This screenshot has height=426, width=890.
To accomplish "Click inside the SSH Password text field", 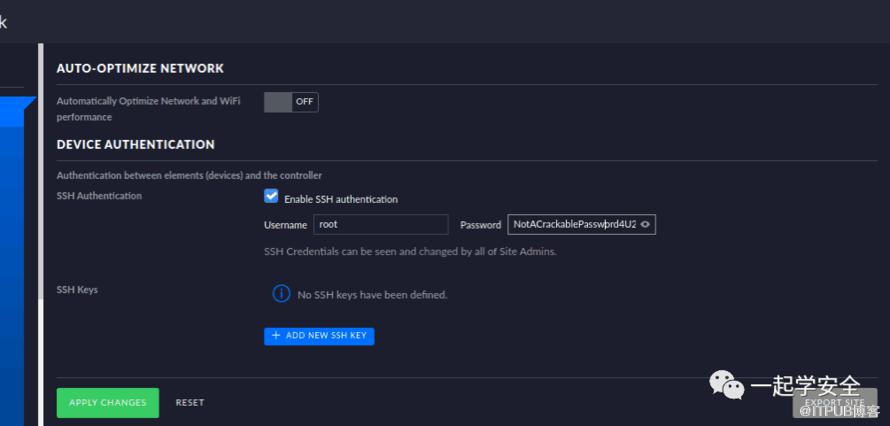I will pyautogui.click(x=572, y=225).
